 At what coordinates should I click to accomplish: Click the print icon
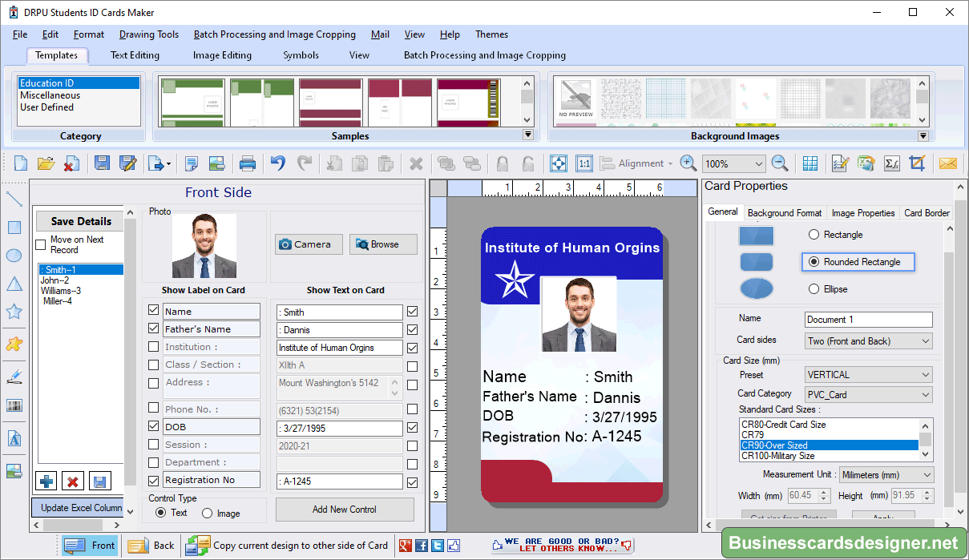248,163
